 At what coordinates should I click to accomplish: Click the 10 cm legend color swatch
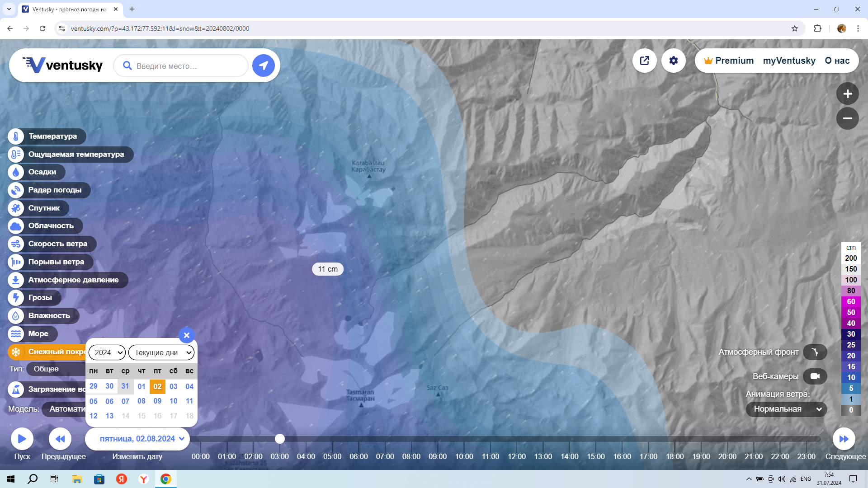click(851, 378)
